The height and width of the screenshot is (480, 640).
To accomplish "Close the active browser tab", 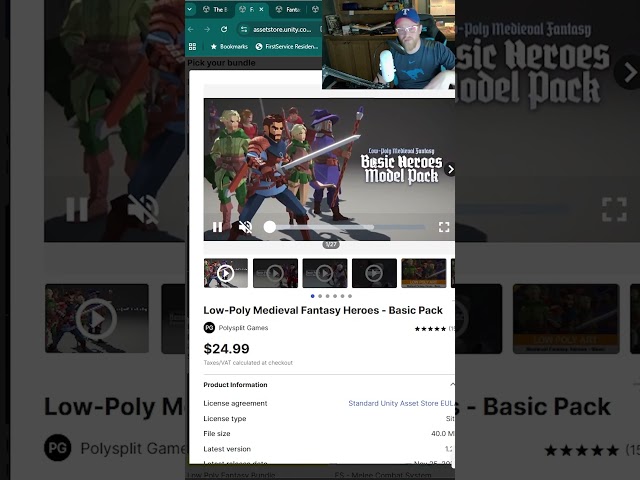I will (261, 9).
